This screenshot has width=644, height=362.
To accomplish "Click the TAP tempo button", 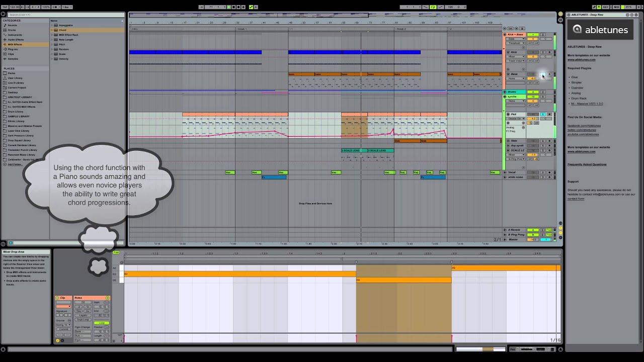I will point(4,7).
